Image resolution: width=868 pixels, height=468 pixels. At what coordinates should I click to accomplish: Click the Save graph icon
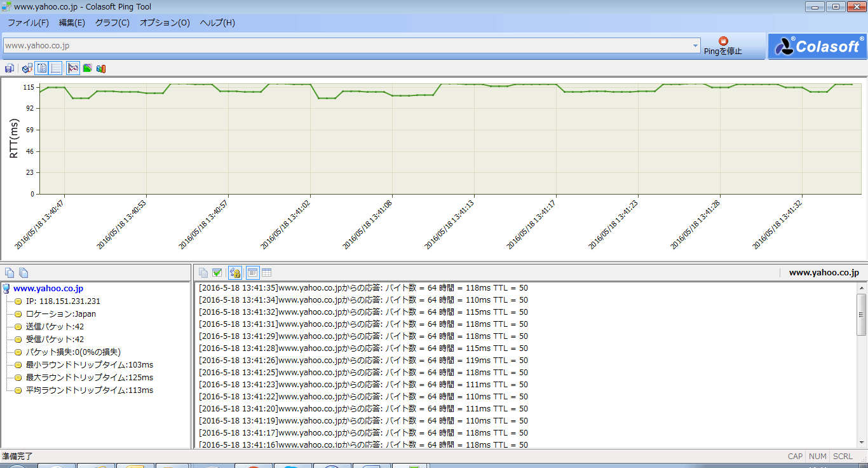(x=9, y=67)
